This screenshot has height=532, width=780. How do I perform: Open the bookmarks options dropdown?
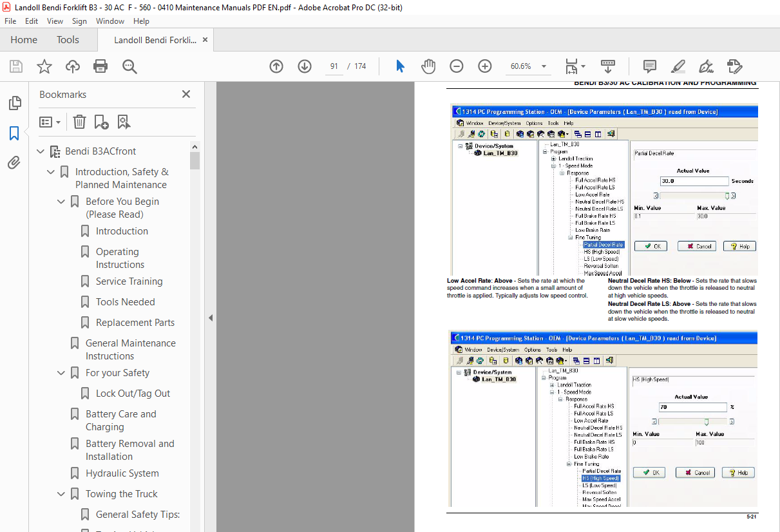50,122
